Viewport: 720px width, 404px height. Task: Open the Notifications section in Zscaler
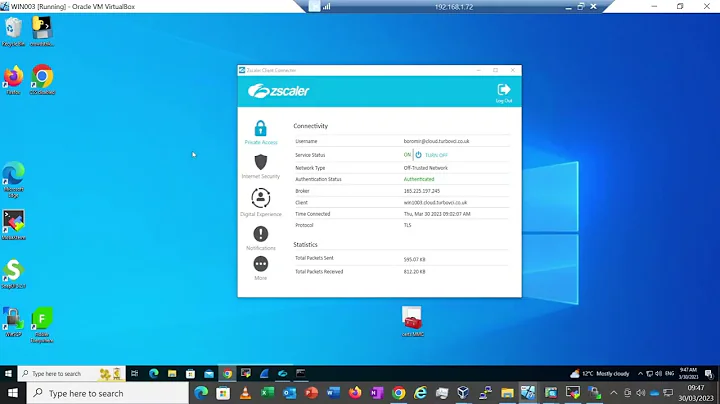pyautogui.click(x=260, y=238)
